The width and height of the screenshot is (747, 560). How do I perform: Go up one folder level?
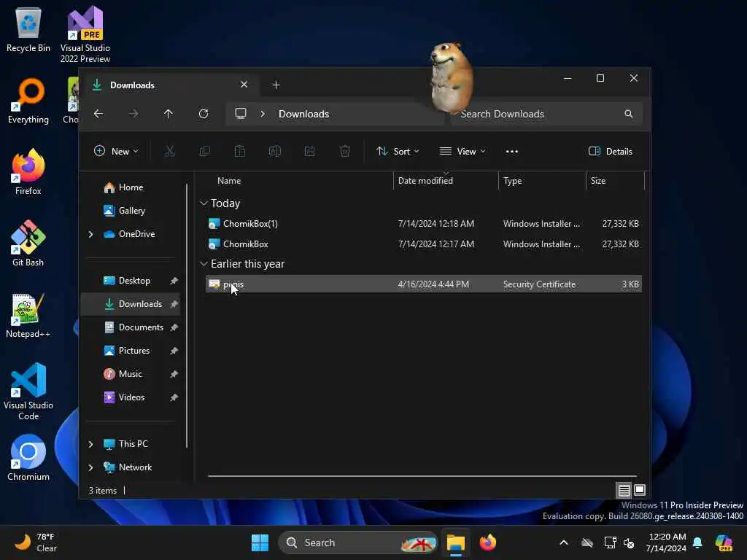pos(169,114)
